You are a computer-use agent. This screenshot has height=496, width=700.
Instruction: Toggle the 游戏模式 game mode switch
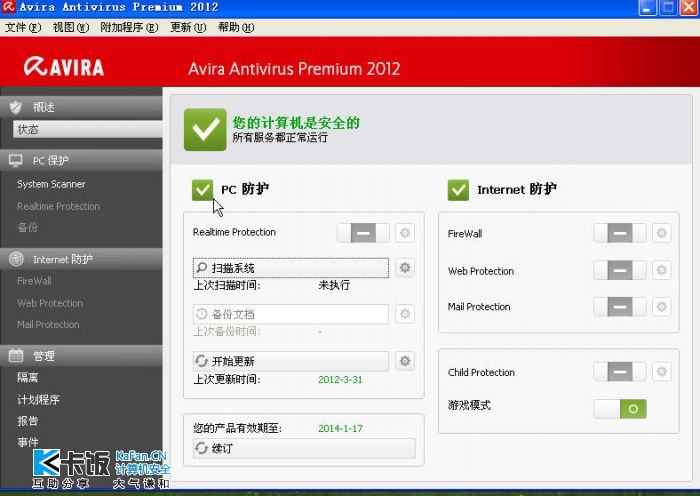point(620,408)
